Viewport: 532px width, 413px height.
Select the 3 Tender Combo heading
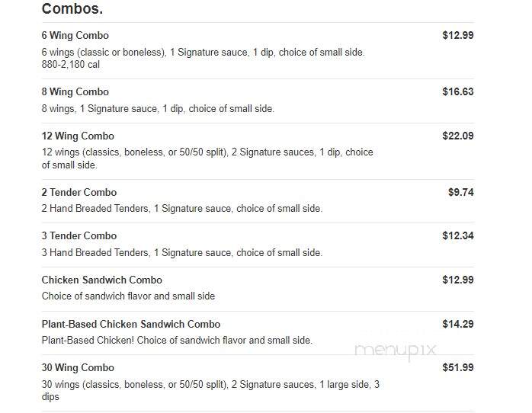coord(79,235)
